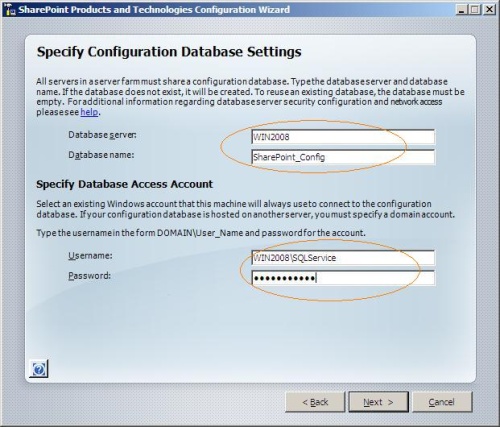Viewport: 500px width, 427px height.
Task: Click the Database server field containing WIN2008
Action: [343, 137]
